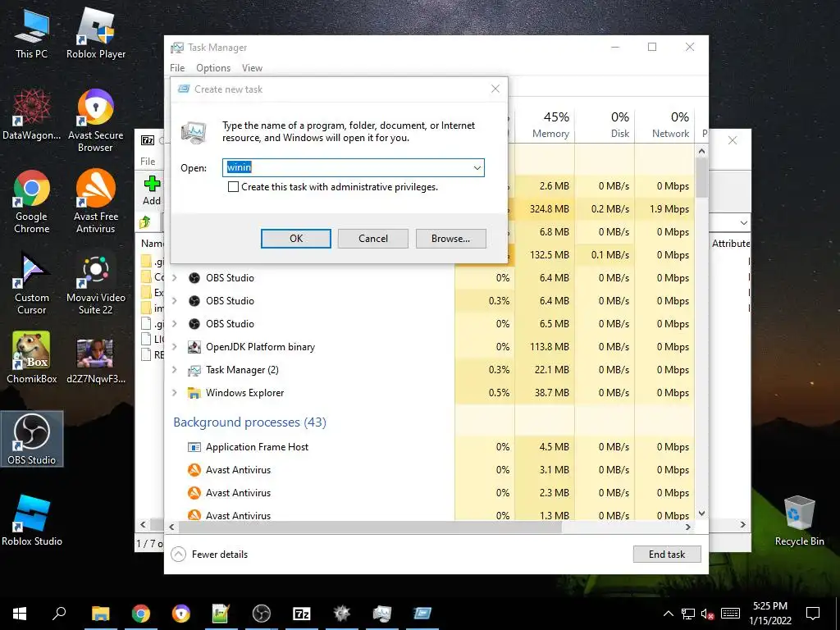
Task: Collapse view with Fewer details
Action: coord(209,555)
